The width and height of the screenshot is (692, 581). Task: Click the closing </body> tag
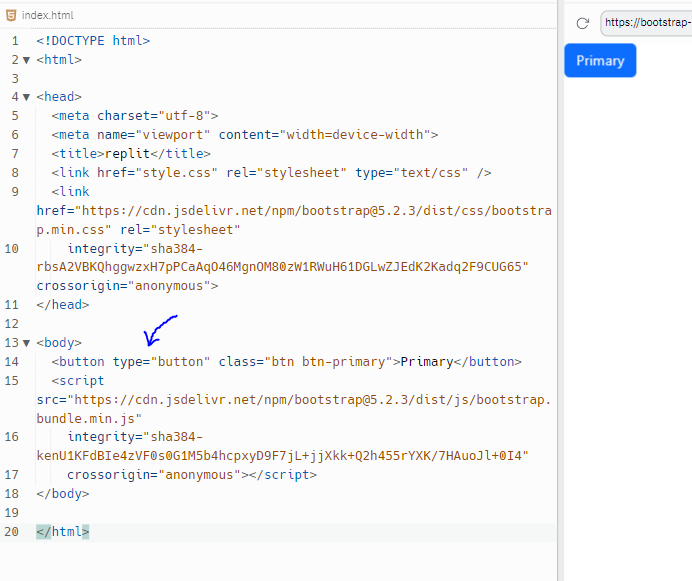(63, 494)
